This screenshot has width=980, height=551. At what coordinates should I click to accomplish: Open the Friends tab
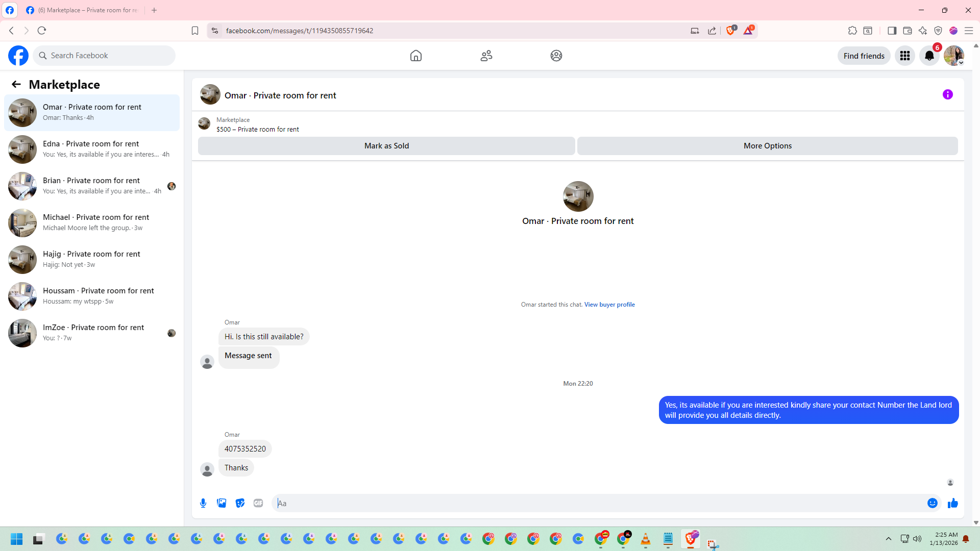pos(486,56)
